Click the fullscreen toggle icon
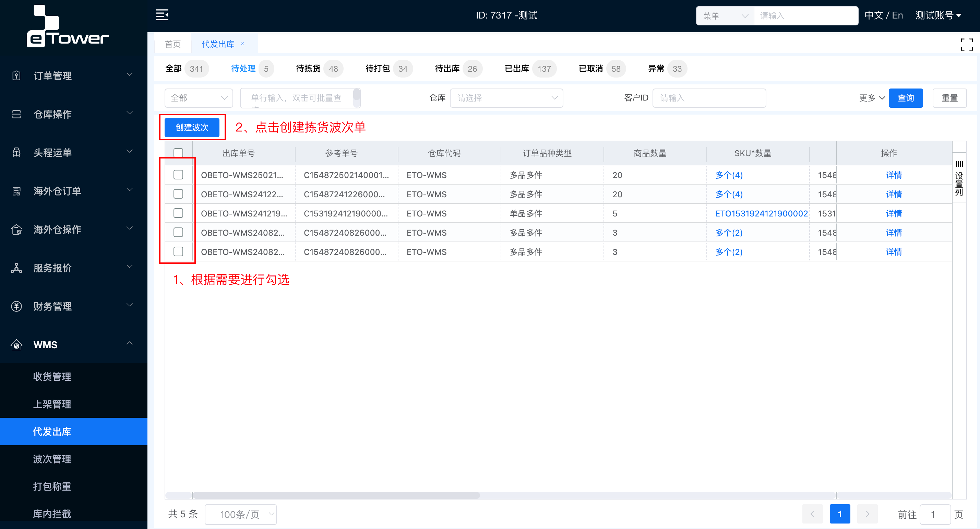Screen dimensions: 980x529 pos(966,45)
